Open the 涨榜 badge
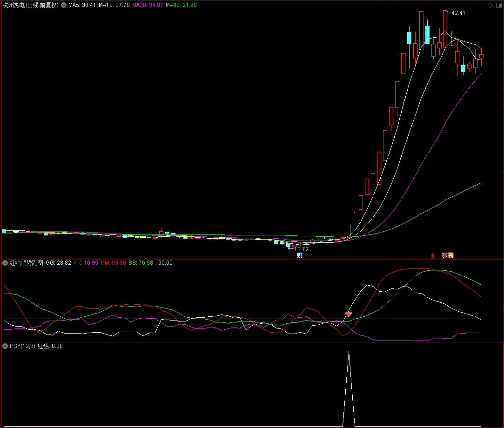Viewport: 504px width, 428px height. 447,255
